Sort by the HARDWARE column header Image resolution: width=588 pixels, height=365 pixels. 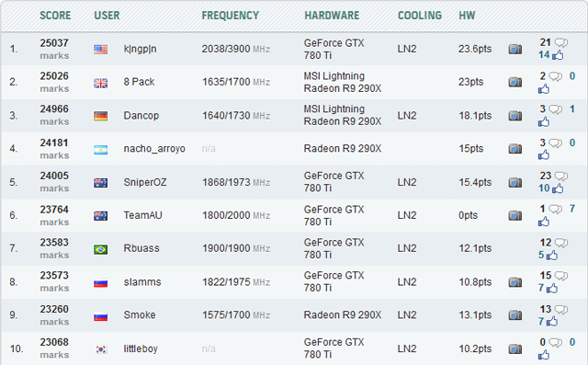pos(332,16)
